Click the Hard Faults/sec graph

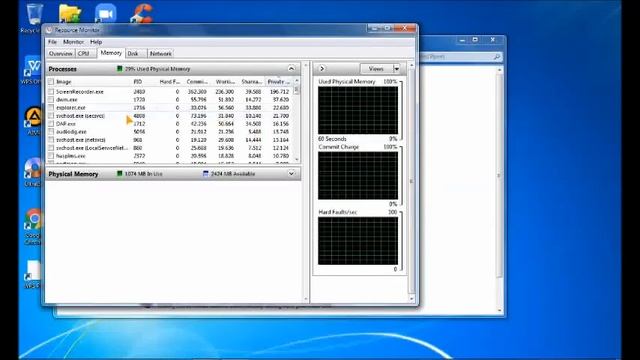click(358, 240)
